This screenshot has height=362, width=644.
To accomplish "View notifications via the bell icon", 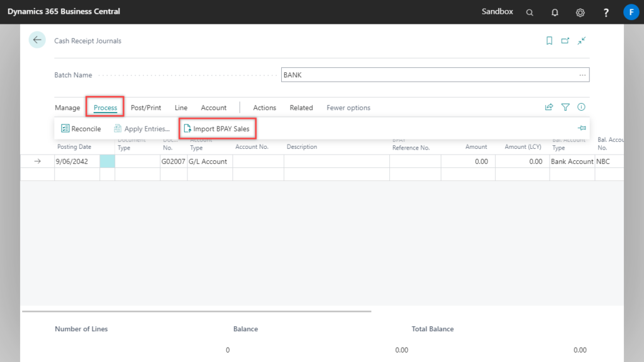I will pos(554,12).
